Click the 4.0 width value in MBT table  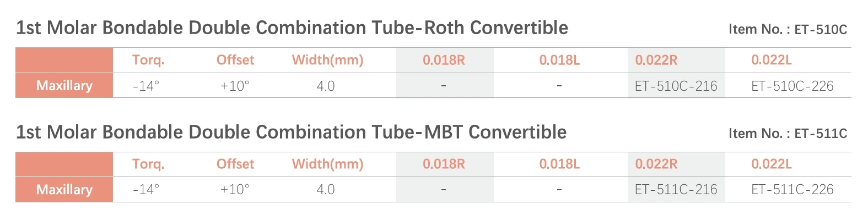pos(325,190)
